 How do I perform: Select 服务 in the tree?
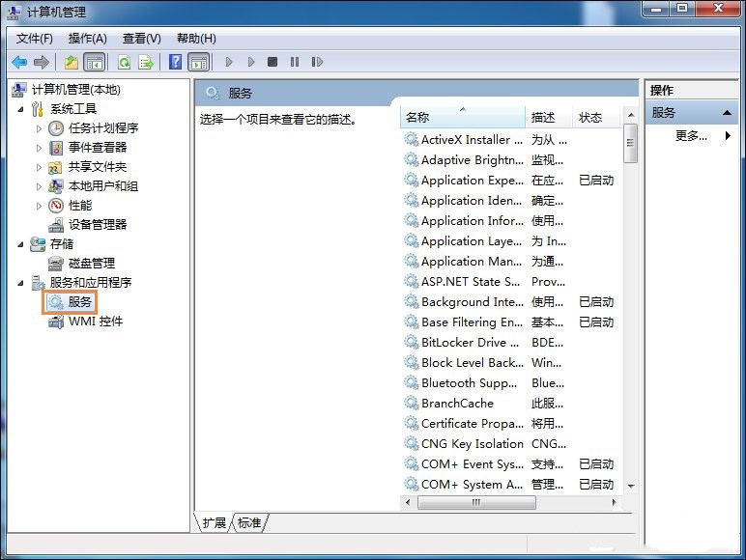80,302
